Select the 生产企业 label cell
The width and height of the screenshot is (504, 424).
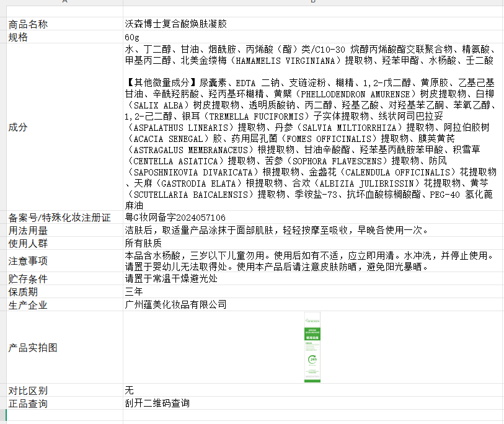point(64,304)
